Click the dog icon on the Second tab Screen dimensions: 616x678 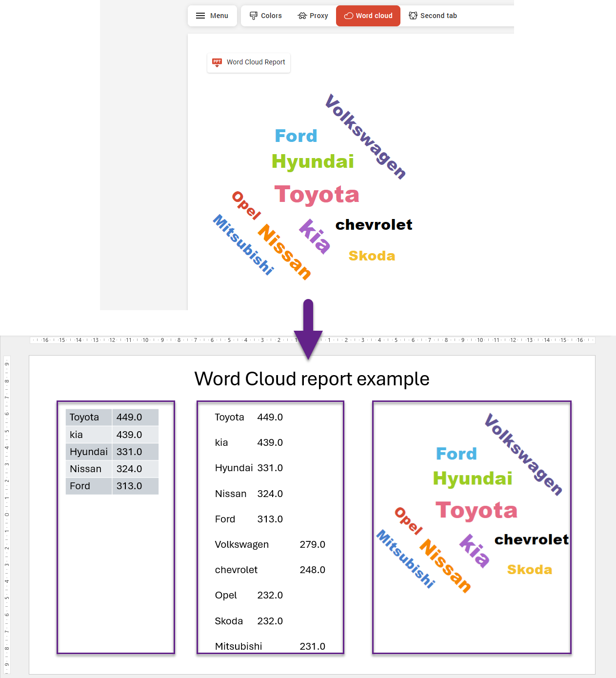click(x=412, y=16)
